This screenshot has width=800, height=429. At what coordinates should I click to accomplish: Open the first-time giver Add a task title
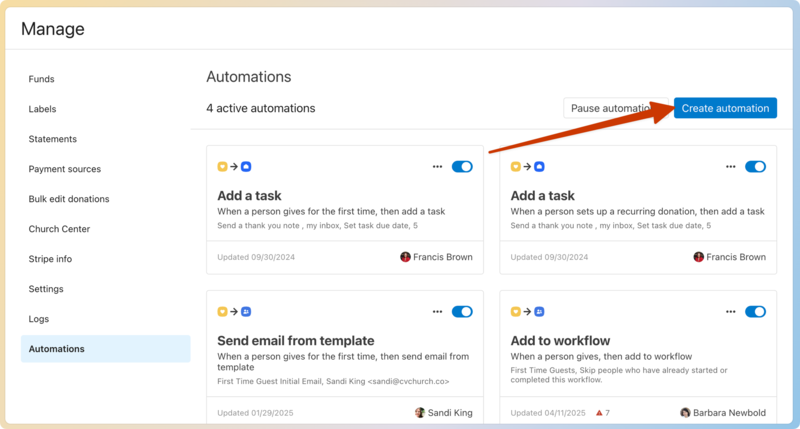(x=249, y=196)
